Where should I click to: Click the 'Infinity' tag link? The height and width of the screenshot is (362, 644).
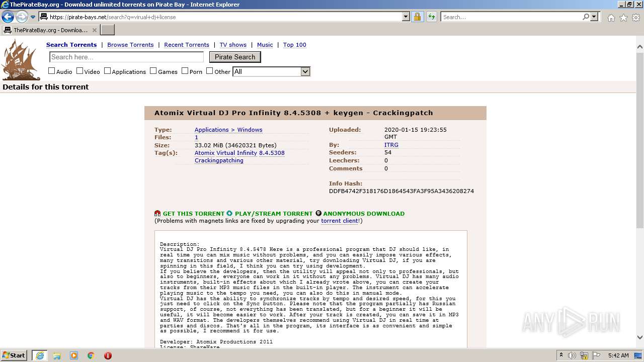[x=247, y=153]
